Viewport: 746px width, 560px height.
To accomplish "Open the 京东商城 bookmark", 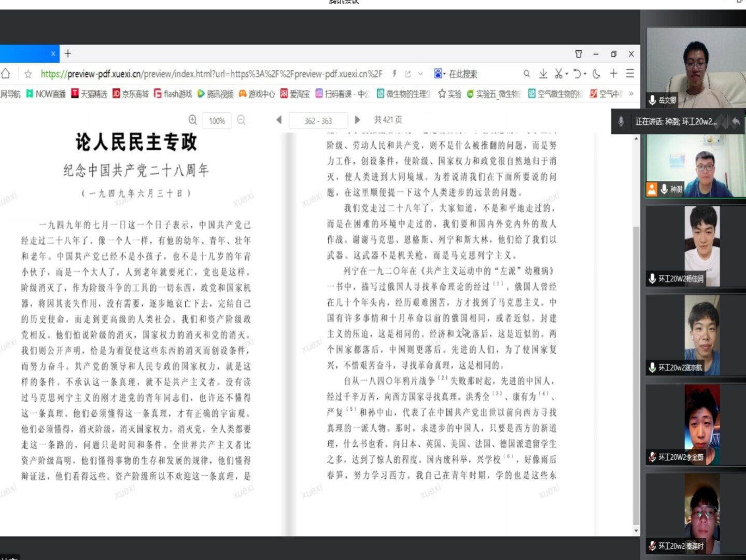I will tap(131, 94).
